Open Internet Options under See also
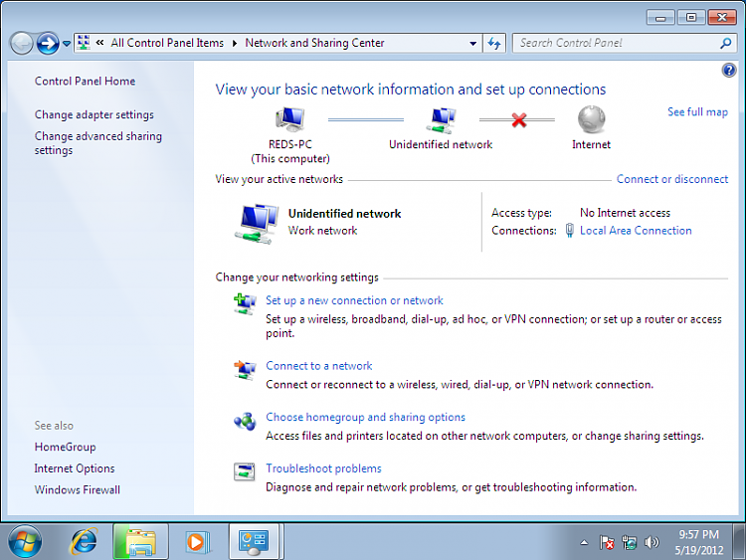This screenshot has width=746, height=560. coord(75,468)
